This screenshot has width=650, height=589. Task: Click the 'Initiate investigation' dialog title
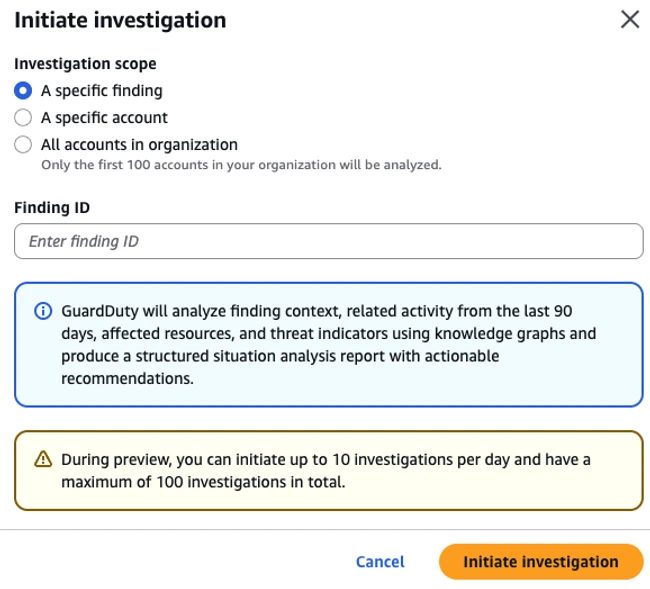[120, 20]
